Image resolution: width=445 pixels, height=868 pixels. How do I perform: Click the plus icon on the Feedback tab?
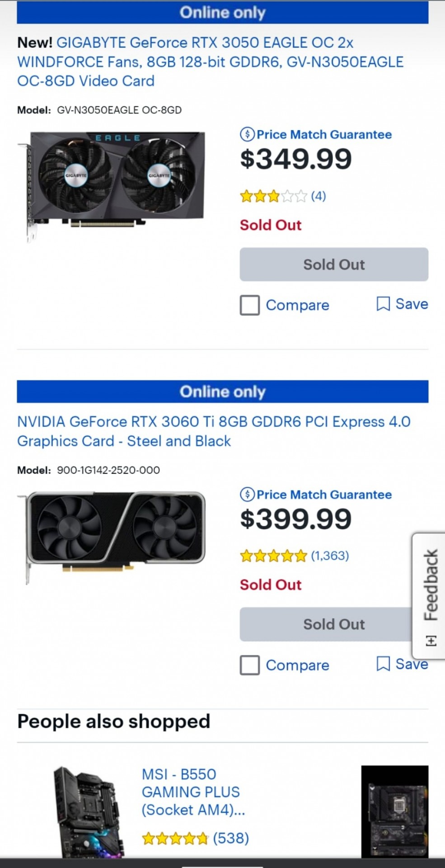tap(431, 641)
